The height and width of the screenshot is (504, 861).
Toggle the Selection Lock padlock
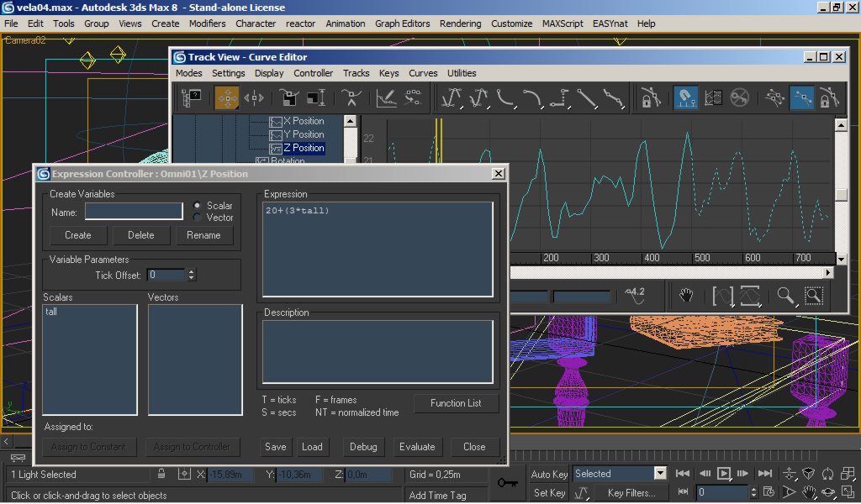pyautogui.click(x=161, y=474)
